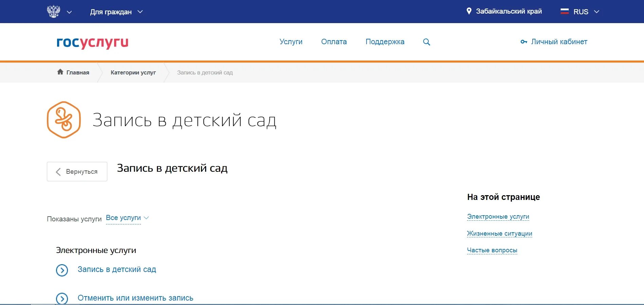Click the arrow icon beside Запись в детский сад
Screen dimensions: 644x305
(x=62, y=270)
